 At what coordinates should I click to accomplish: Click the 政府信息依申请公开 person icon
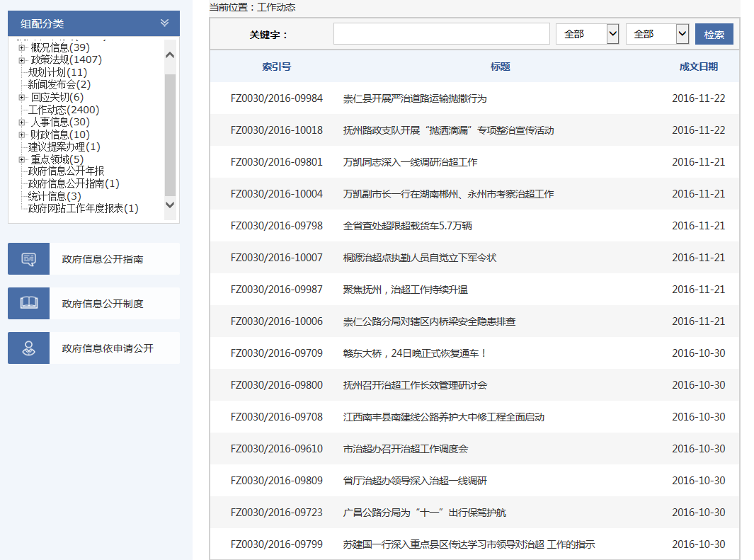tap(28, 348)
